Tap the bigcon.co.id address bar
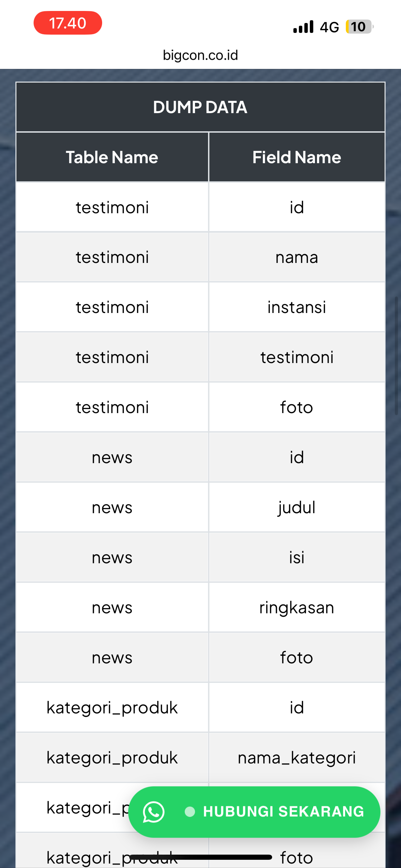The height and width of the screenshot is (868, 401). point(200,55)
